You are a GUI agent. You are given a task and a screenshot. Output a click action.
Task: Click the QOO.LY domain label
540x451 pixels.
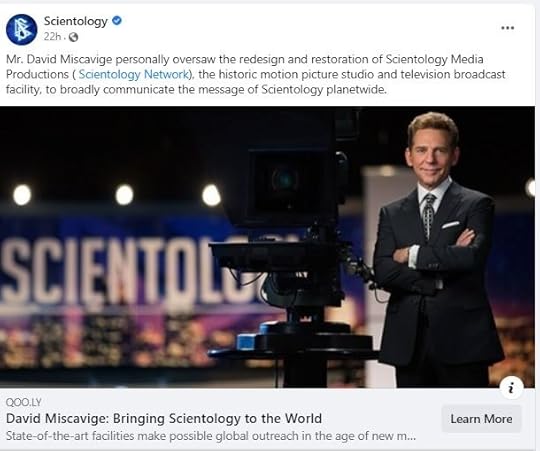[x=23, y=402]
